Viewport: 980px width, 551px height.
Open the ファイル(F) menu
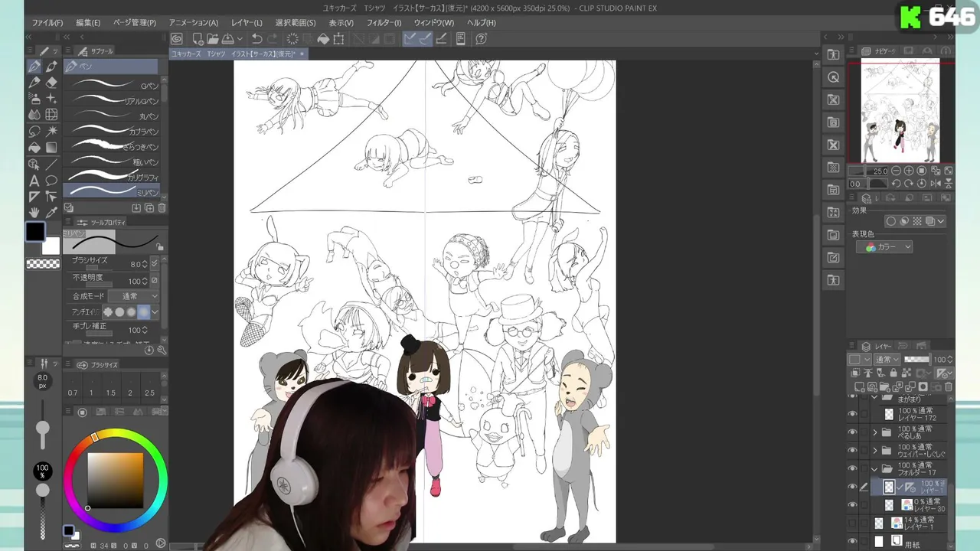[47, 23]
